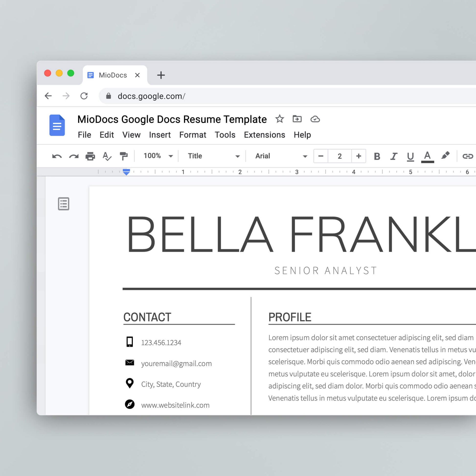Image resolution: width=476 pixels, height=476 pixels.
Task: Toggle Bold formatting
Action: pyautogui.click(x=377, y=156)
